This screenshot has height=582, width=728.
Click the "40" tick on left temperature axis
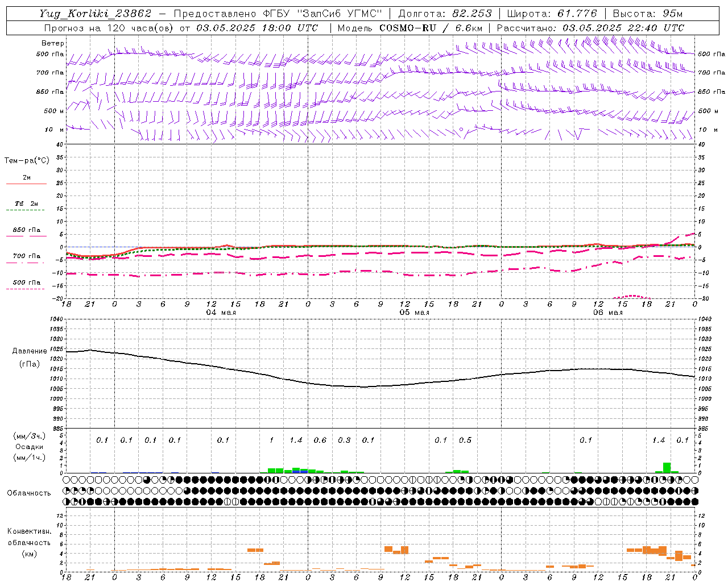click(x=60, y=144)
